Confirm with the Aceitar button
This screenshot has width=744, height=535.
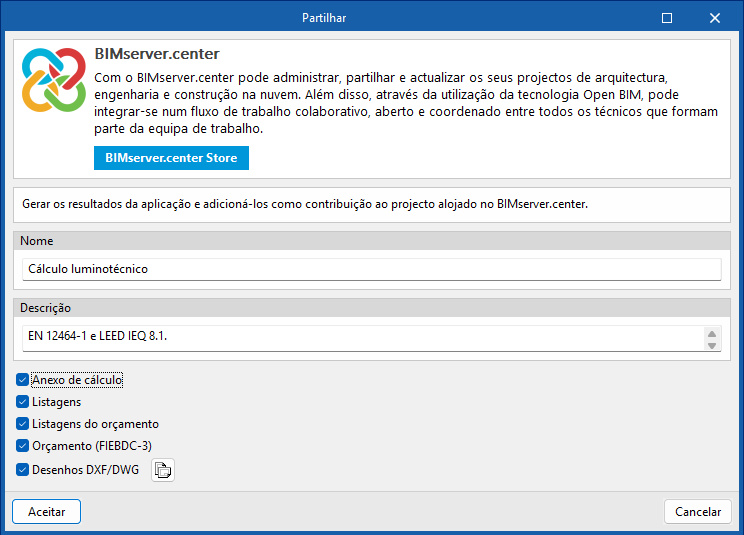click(x=47, y=511)
